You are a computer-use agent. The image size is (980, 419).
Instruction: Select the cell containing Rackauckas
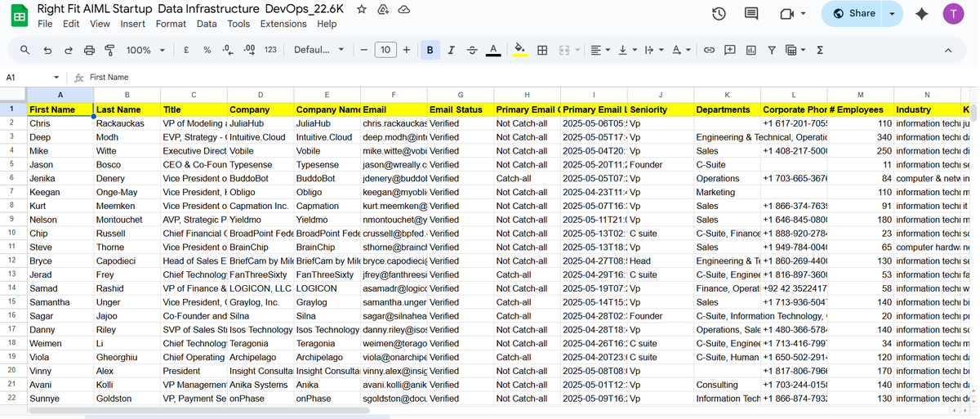click(x=127, y=123)
